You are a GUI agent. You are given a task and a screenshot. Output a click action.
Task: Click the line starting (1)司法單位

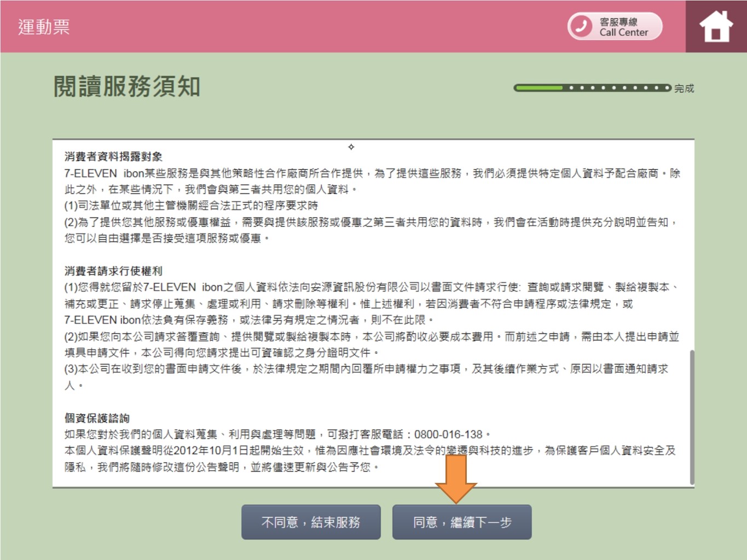tap(191, 206)
